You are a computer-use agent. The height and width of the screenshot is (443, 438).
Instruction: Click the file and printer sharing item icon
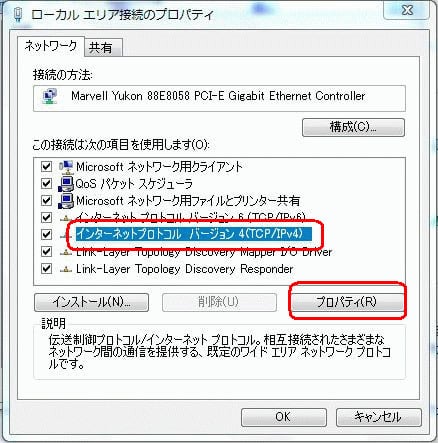[x=66, y=201]
